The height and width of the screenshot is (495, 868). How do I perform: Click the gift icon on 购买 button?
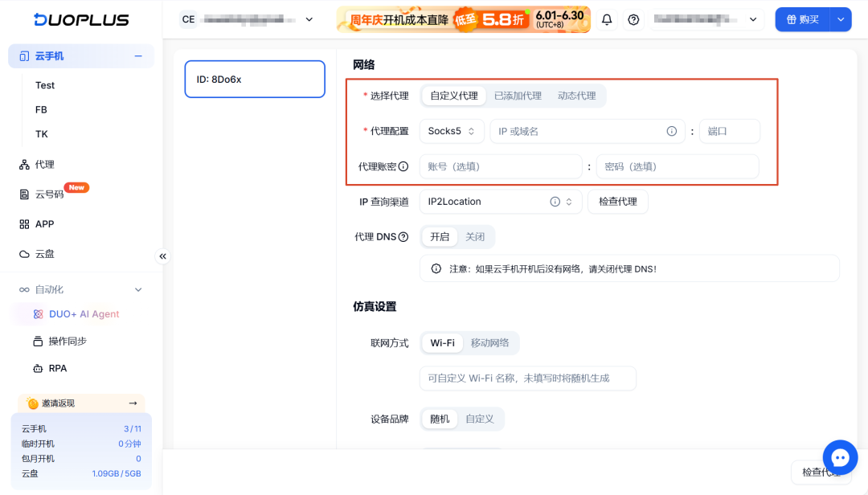pos(791,19)
